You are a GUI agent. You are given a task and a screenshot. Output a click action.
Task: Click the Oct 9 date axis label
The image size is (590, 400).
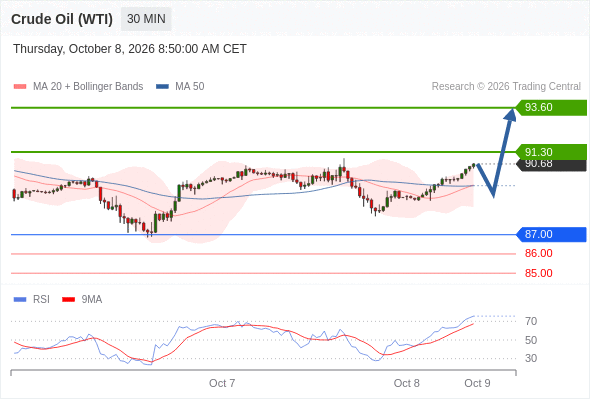[477, 383]
